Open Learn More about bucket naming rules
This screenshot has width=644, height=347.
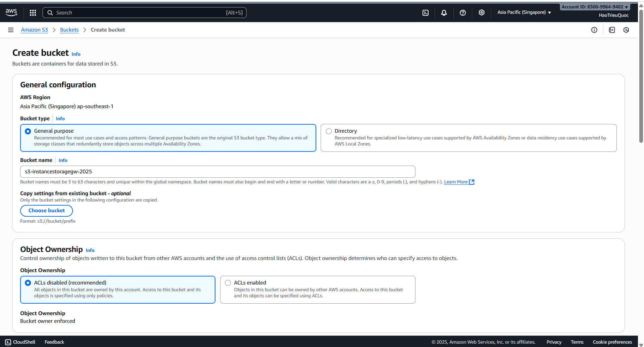pos(456,182)
